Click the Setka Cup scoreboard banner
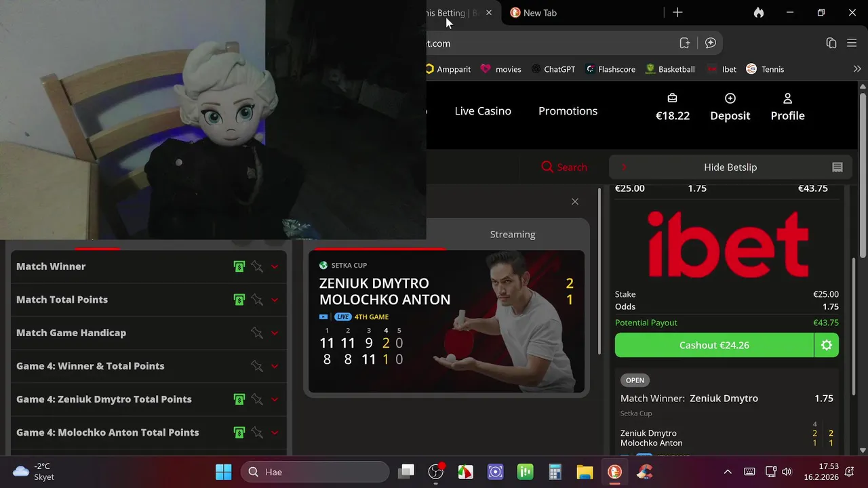This screenshot has height=488, width=868. (x=446, y=321)
